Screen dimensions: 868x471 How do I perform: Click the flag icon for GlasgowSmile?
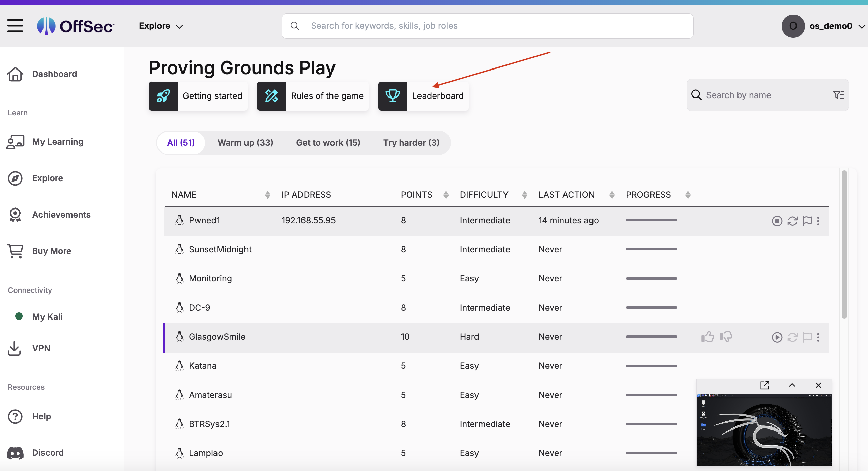point(807,337)
